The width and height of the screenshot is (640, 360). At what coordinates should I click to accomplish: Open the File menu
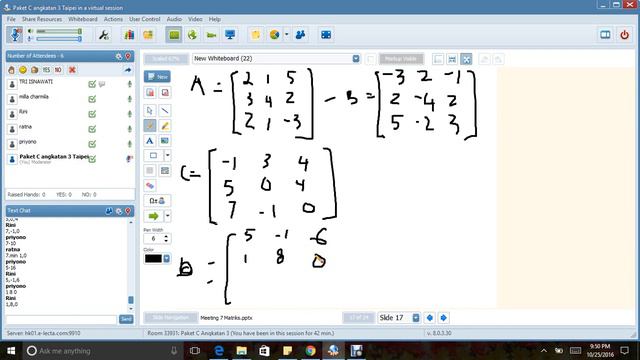tap(11, 19)
